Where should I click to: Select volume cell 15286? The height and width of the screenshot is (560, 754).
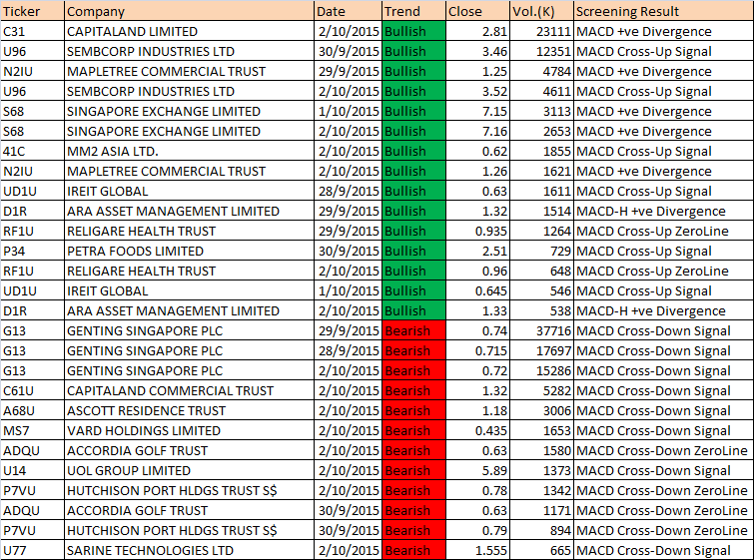541,370
